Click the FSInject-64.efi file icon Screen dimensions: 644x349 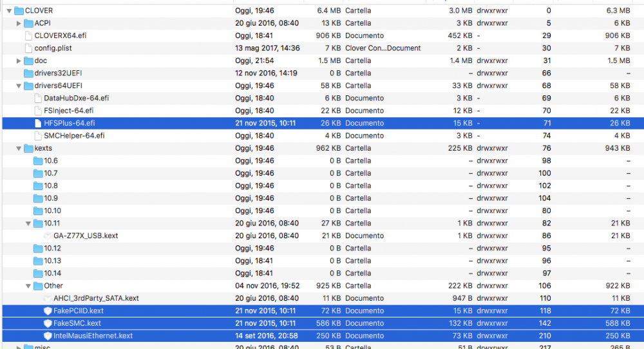[38, 111]
